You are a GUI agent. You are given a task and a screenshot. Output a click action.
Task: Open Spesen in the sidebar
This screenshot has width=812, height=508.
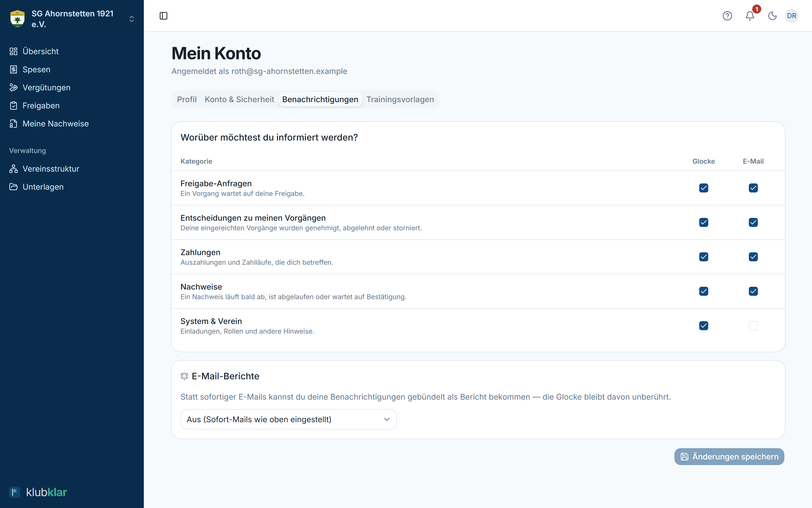click(x=72, y=69)
